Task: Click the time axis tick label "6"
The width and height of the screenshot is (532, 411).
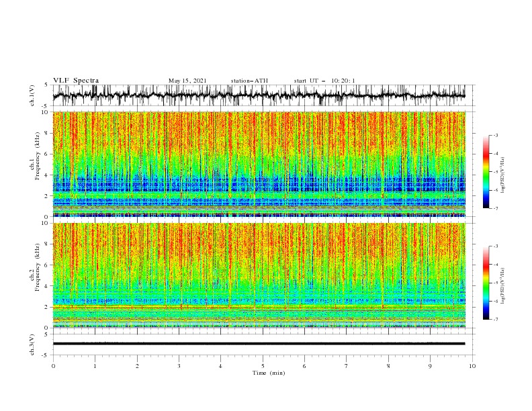Action: tap(304, 366)
